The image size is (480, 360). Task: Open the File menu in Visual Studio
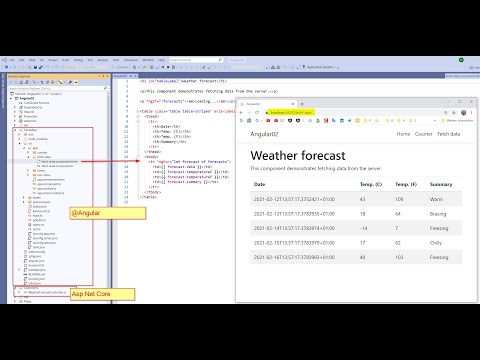(x=12, y=60)
